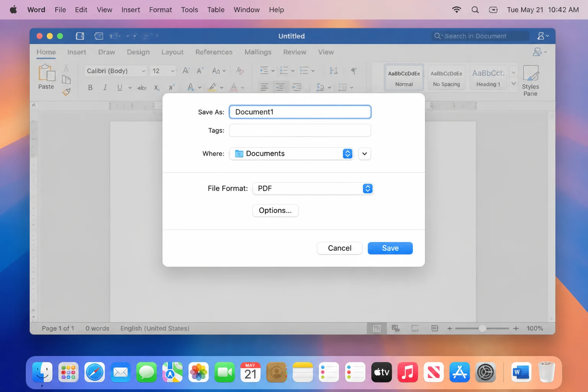The width and height of the screenshot is (588, 392).
Task: Cancel the save dialog
Action: [x=340, y=248]
